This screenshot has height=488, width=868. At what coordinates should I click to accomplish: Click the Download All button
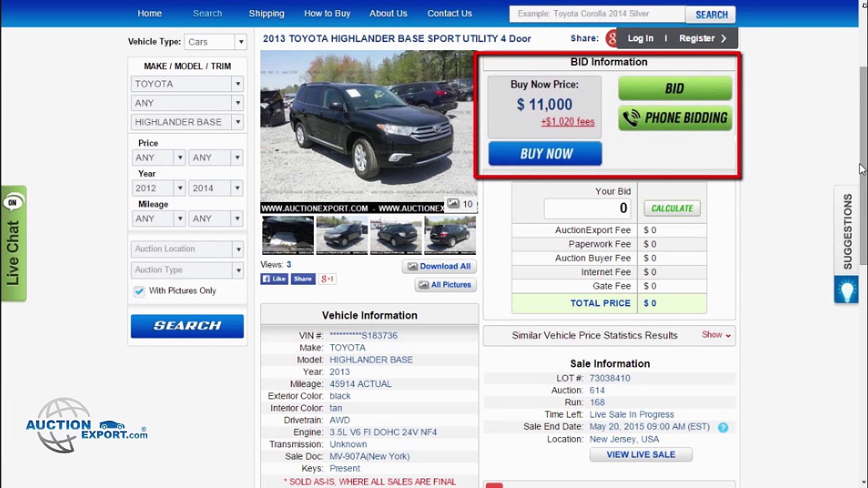[439, 266]
